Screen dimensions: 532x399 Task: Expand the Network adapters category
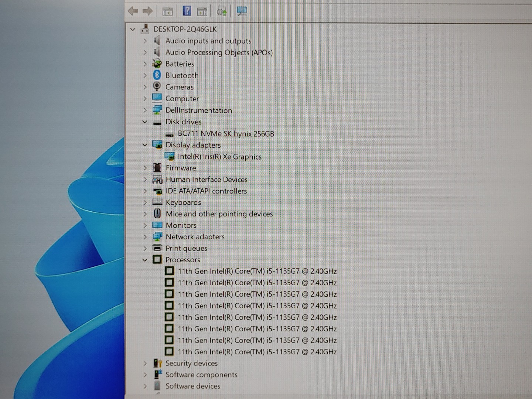tap(145, 237)
